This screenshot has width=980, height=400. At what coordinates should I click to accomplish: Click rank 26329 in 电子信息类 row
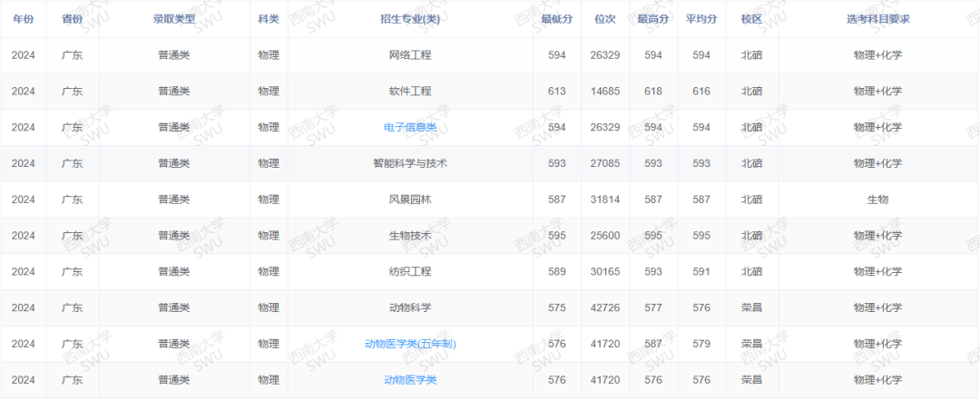coord(605,127)
